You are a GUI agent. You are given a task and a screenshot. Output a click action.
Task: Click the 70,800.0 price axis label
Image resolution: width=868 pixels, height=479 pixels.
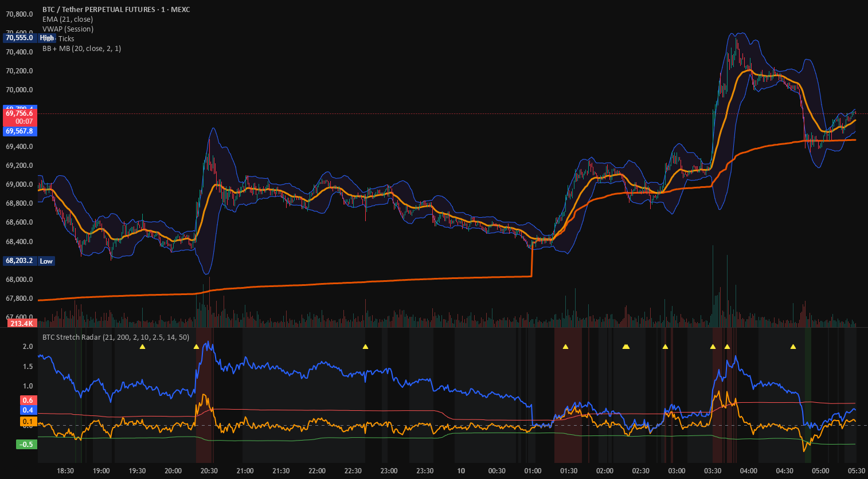click(x=19, y=14)
